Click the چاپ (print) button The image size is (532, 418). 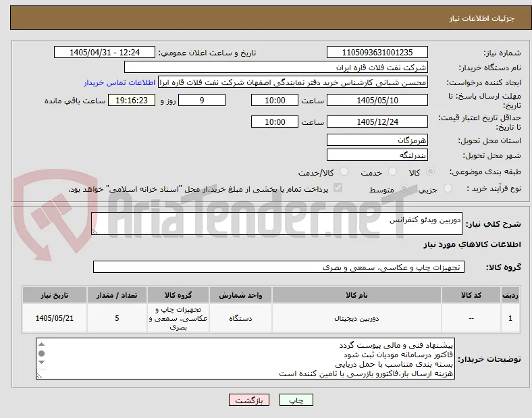tap(296, 400)
